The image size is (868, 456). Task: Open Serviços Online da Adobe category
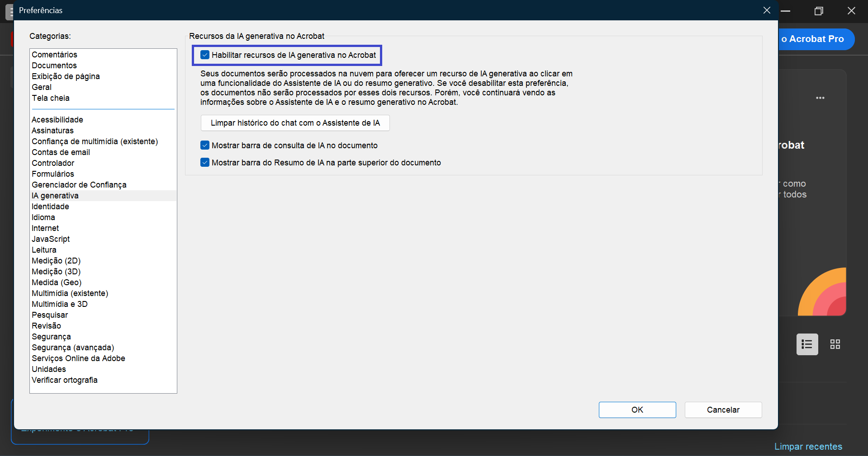coord(103,358)
